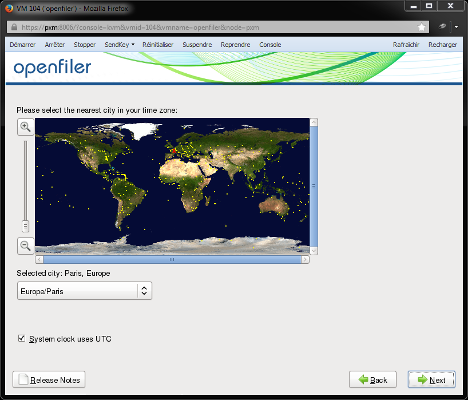
Task: Click the Back button
Action: [x=373, y=379]
